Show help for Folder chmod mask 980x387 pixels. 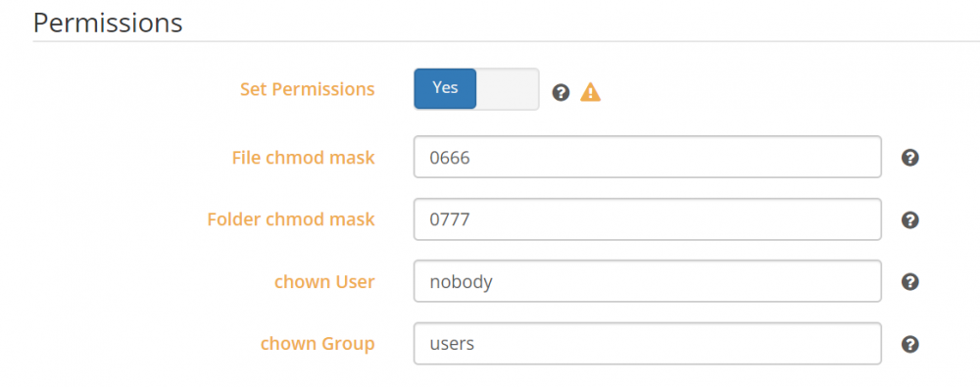[910, 220]
